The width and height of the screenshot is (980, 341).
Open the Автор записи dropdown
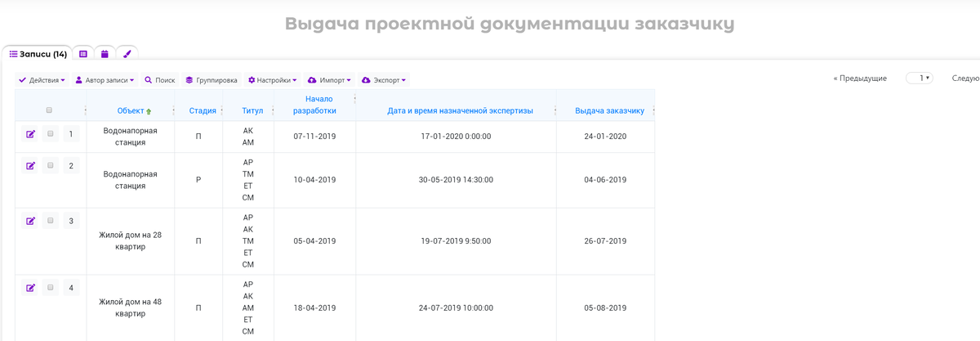click(105, 80)
